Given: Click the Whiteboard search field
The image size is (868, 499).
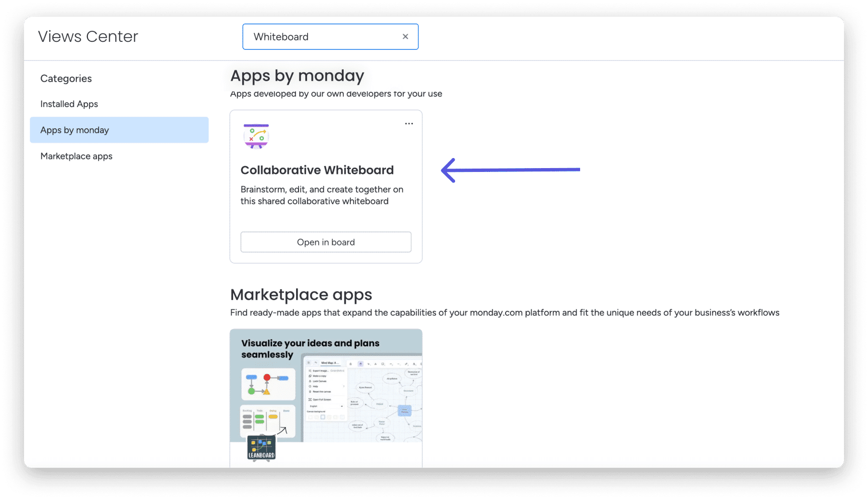Looking at the screenshot, I should point(330,37).
